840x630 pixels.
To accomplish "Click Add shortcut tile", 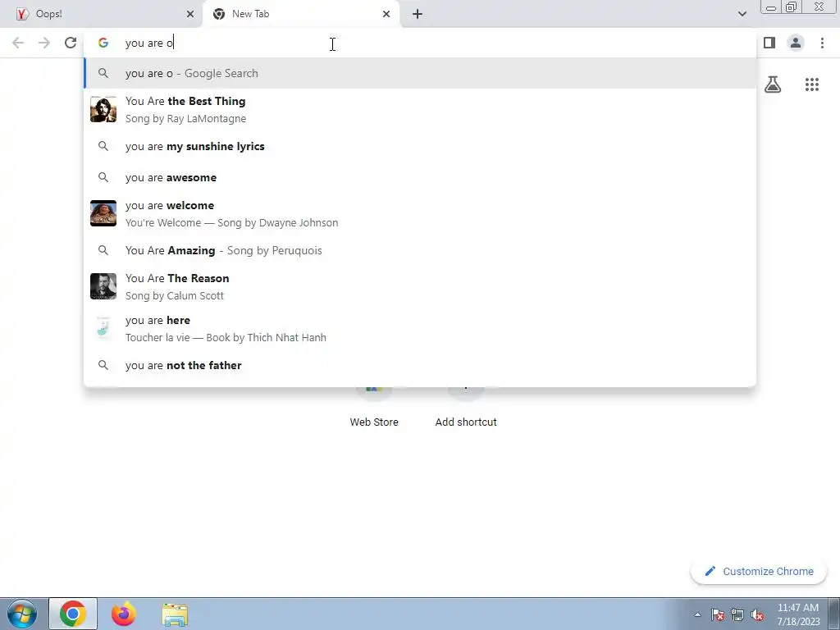I will click(466, 407).
